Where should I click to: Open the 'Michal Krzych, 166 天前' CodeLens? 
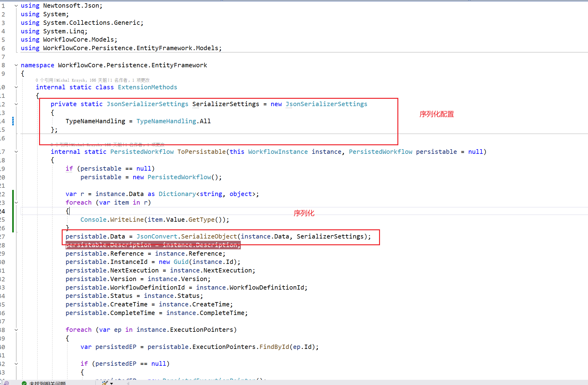[x=82, y=80]
